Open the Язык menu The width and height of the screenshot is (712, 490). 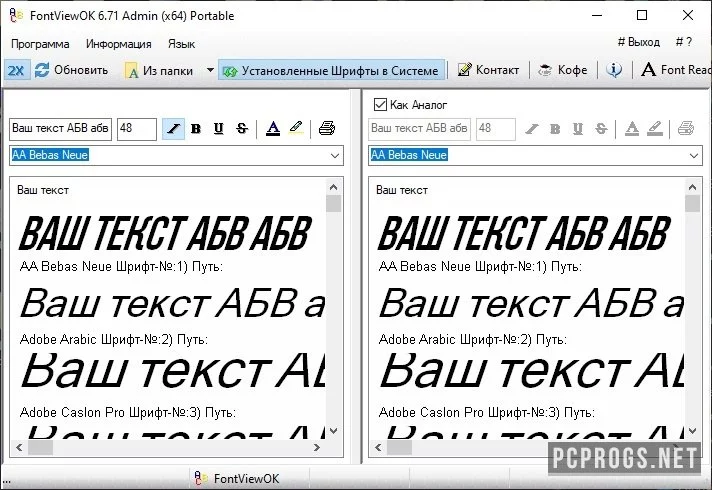(x=181, y=44)
